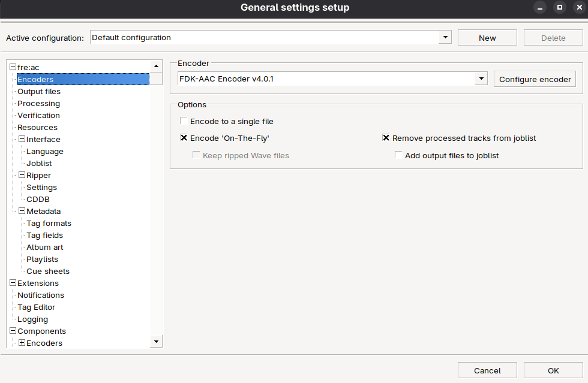This screenshot has width=588, height=383.
Task: Cancel the General settings dialog
Action: tap(487, 370)
